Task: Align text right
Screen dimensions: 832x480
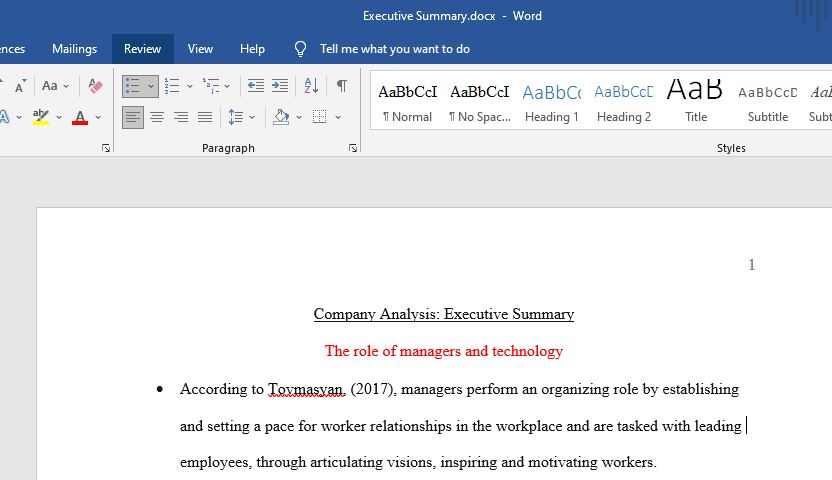Action: click(x=181, y=117)
